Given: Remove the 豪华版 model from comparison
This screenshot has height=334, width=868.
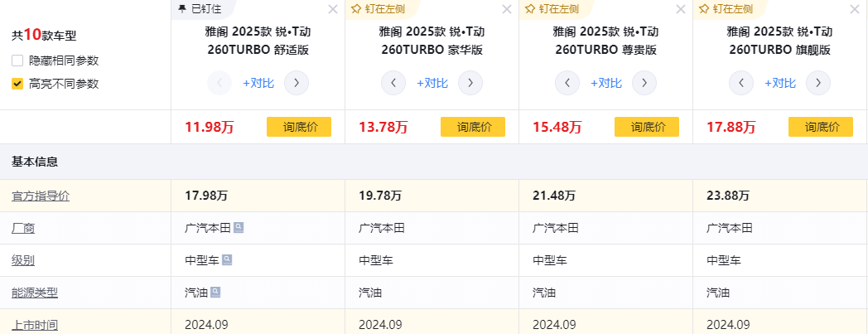Looking at the screenshot, I should [x=507, y=9].
